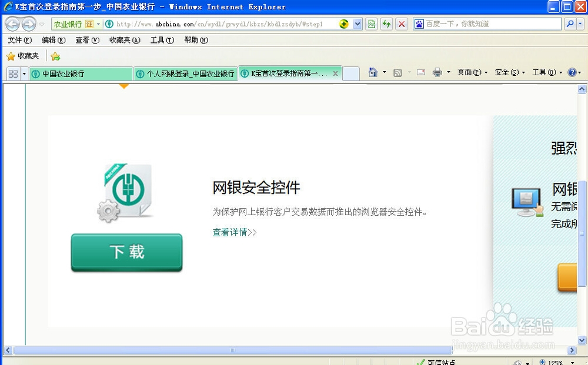Open the 收藏夹 favorites star button
The image size is (588, 365).
23,56
